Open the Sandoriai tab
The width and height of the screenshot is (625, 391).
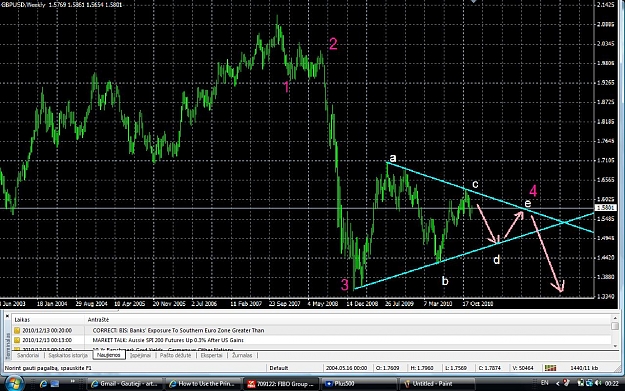point(28,355)
